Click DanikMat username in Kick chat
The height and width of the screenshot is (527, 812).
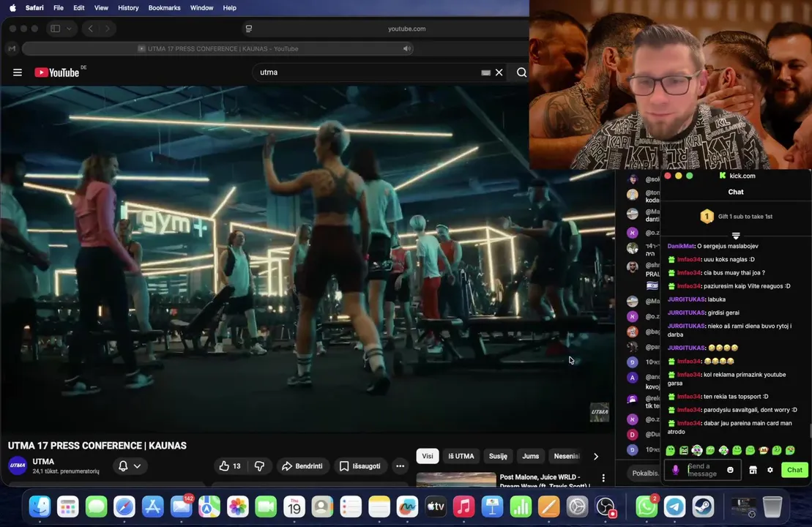coord(680,246)
